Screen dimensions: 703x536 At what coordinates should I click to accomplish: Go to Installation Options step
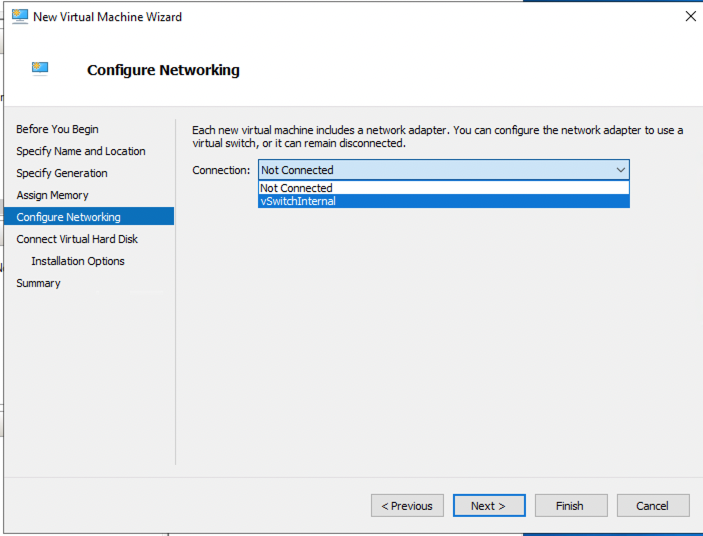78,261
